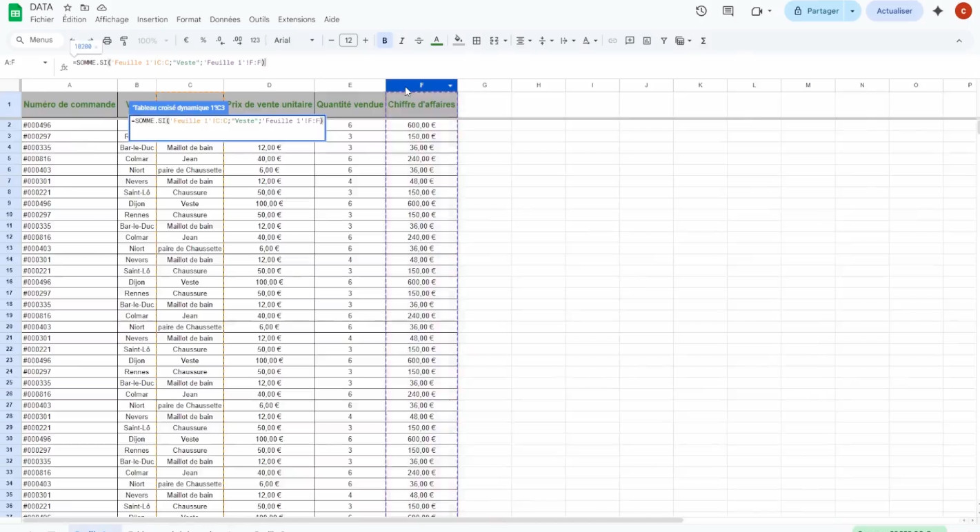Open the comments panel icon
The height and width of the screenshot is (532, 980).
[x=728, y=11]
